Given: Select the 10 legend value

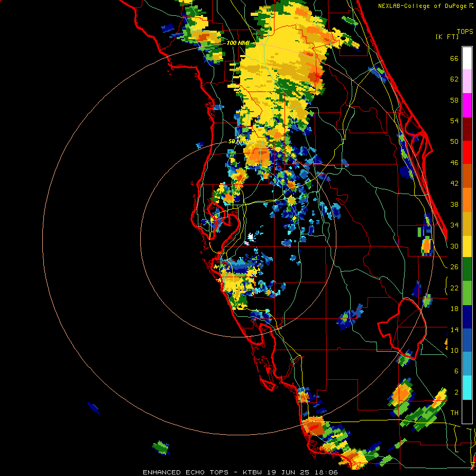Looking at the screenshot, I should coord(454,350).
